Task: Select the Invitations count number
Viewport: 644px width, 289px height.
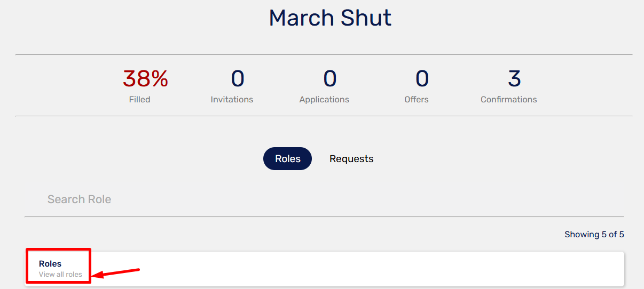Action: pos(238,79)
